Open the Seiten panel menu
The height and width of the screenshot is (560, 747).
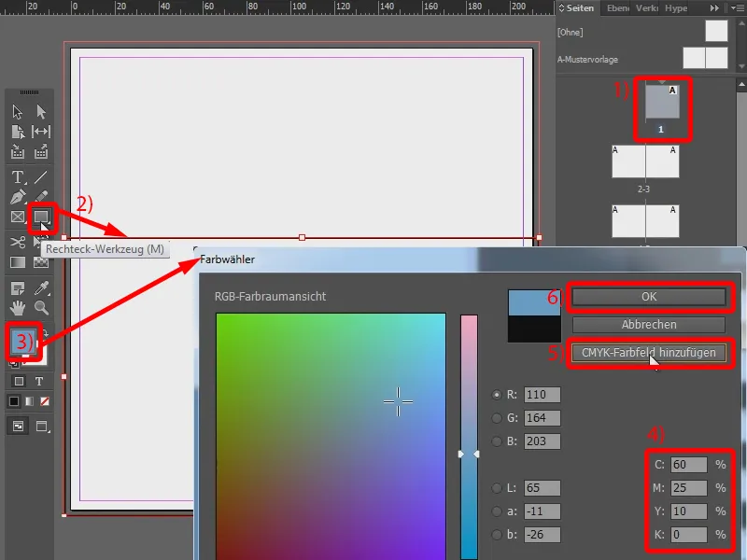click(x=736, y=9)
